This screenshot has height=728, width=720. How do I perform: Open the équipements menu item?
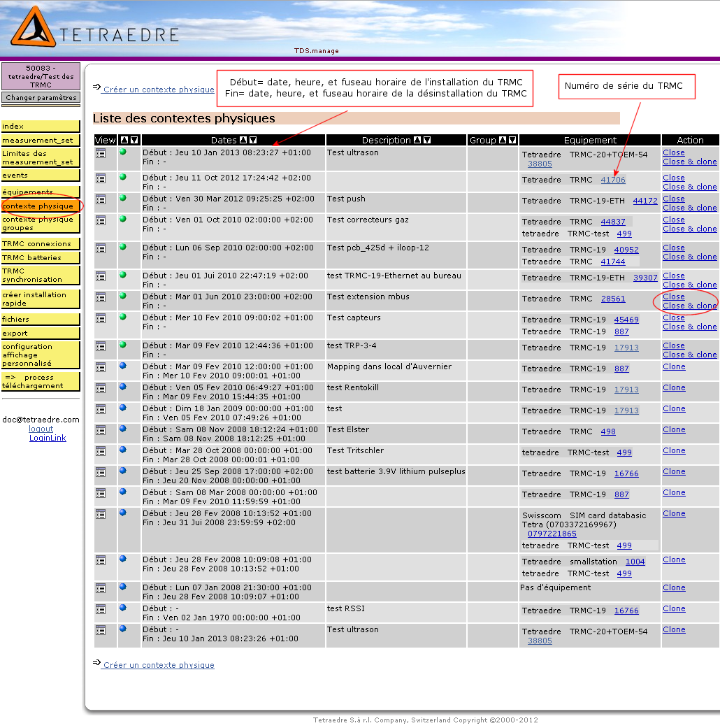pyautogui.click(x=28, y=192)
